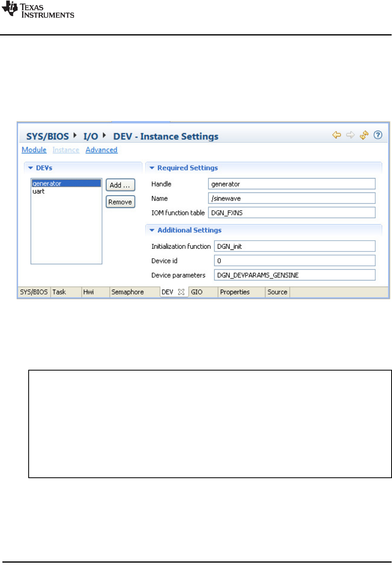This screenshot has height=567, width=392.
Task: Click the Add ... button
Action: click(x=120, y=185)
